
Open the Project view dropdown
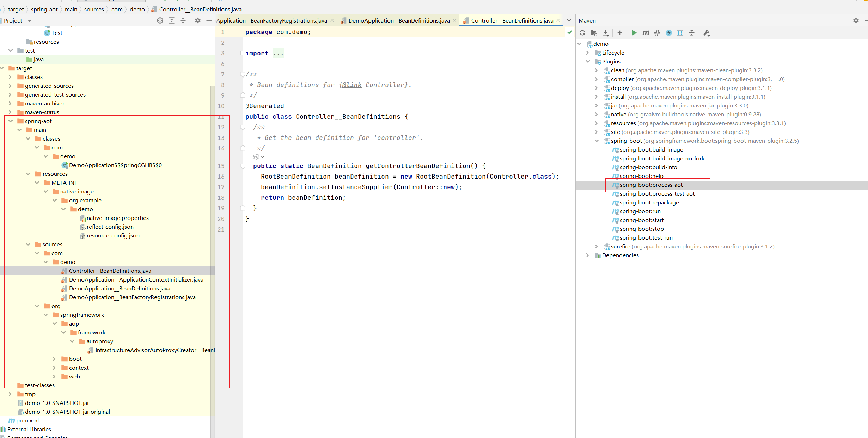(30, 21)
